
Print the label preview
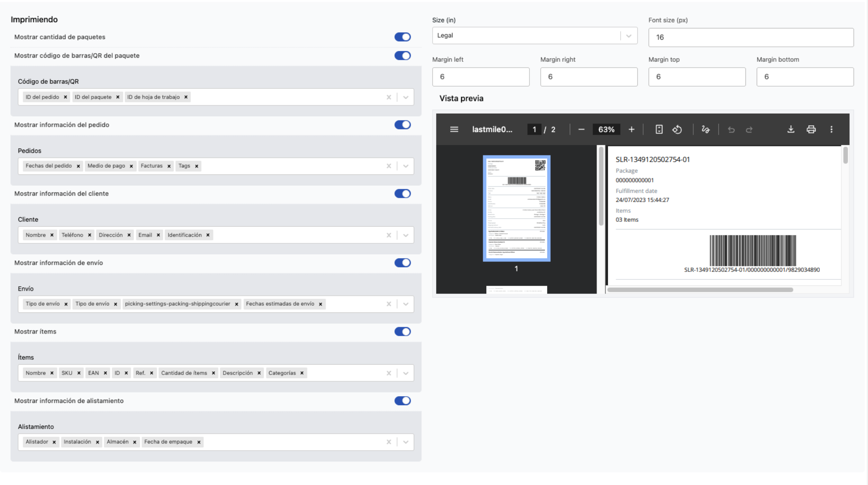point(811,129)
